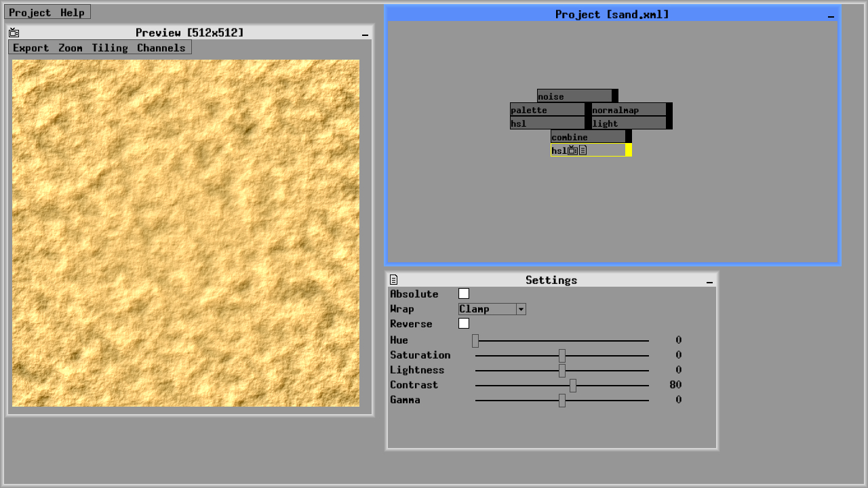Click the Hue slider handle
868x488 pixels.
(x=475, y=342)
